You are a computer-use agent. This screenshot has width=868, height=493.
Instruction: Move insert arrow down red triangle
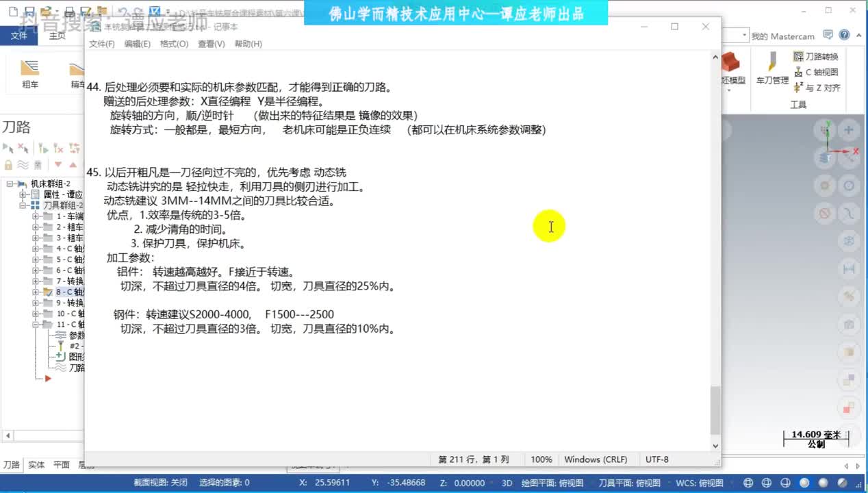[58, 164]
